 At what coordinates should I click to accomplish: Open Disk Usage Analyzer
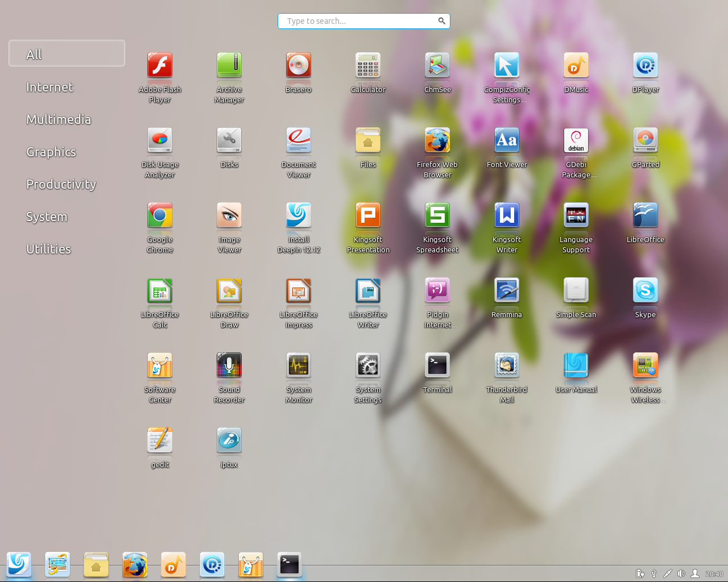tap(160, 140)
